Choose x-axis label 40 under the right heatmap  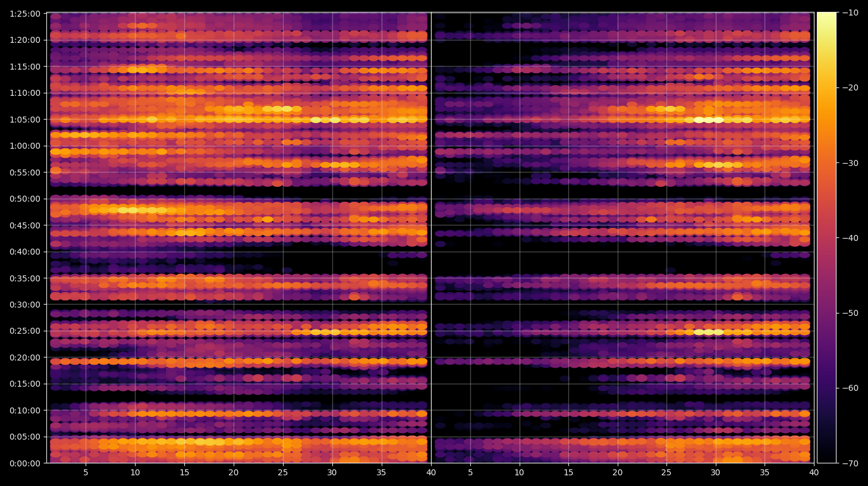[814, 473]
